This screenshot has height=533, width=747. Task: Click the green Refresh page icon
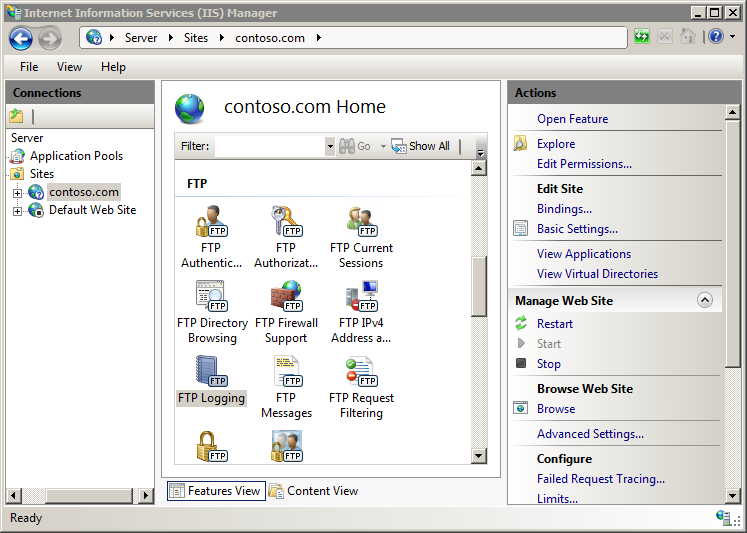click(642, 36)
